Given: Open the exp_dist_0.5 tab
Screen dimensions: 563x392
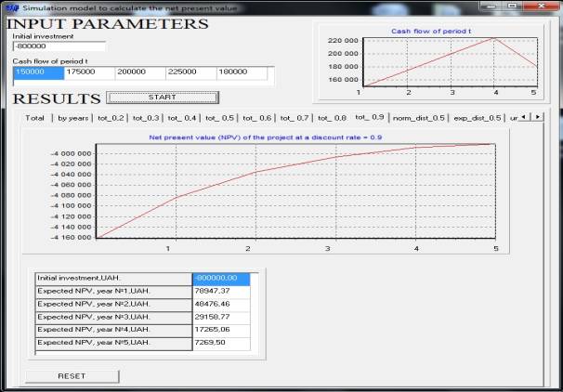Looking at the screenshot, I should [477, 118].
